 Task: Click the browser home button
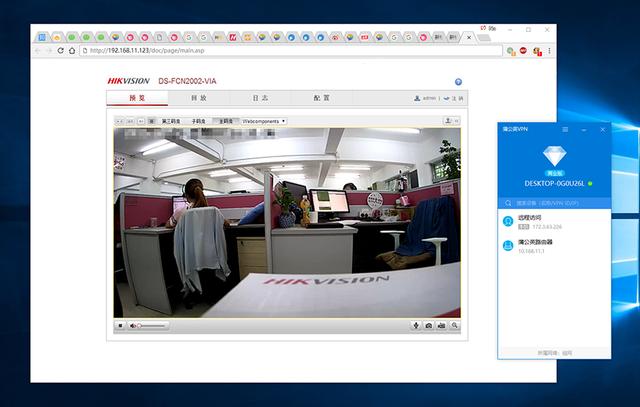(72, 51)
